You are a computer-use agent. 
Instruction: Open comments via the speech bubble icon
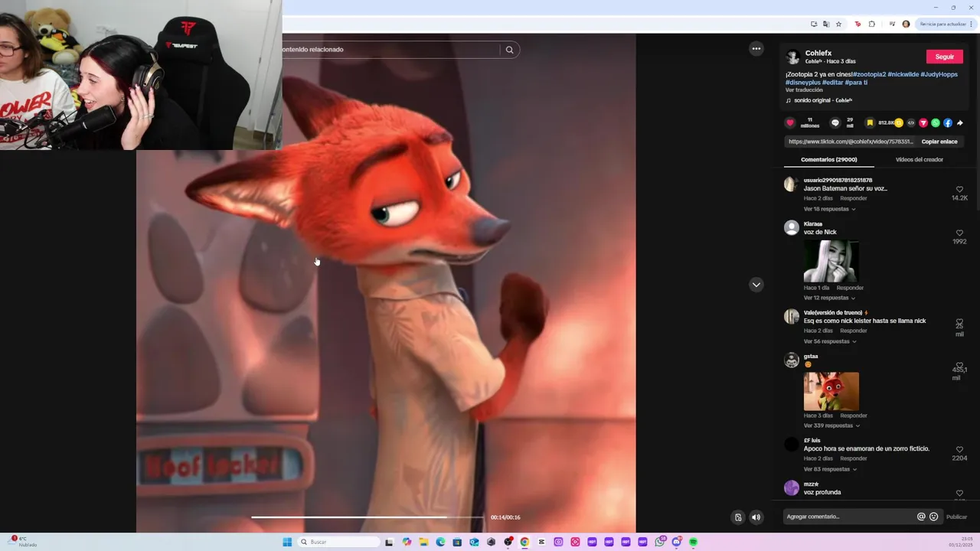click(x=835, y=122)
